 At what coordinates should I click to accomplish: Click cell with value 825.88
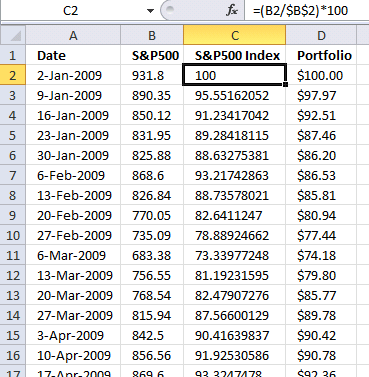[152, 155]
